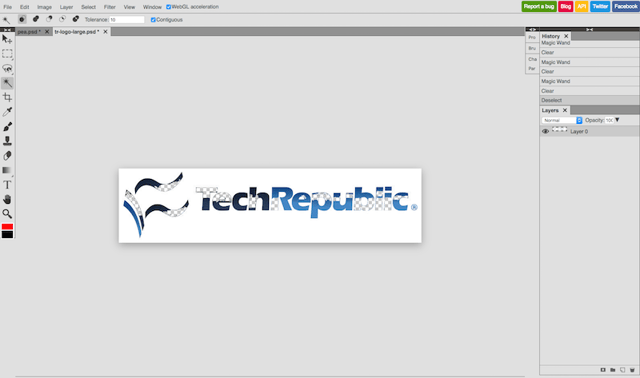
Task: Close the History panel
Action: [x=566, y=36]
